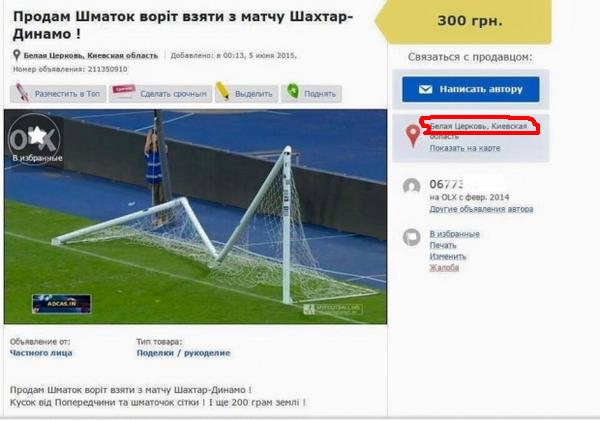600x421 pixels.
Task: Click the green Поднять arrow icon
Action: [293, 91]
